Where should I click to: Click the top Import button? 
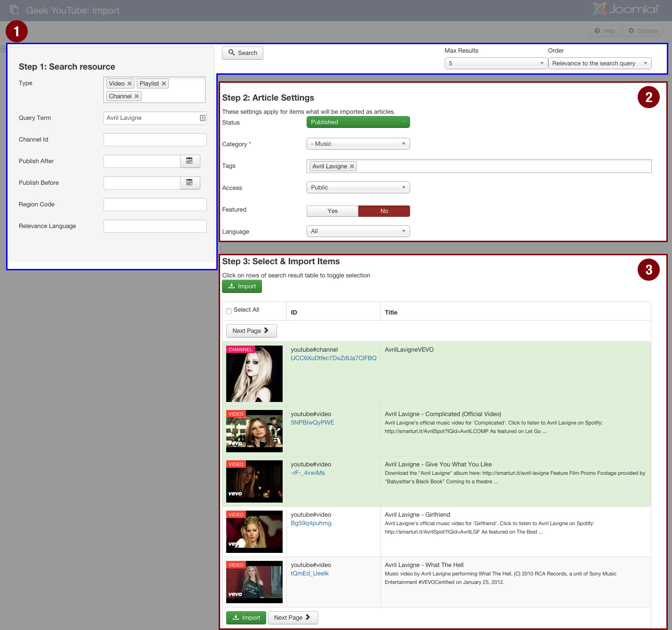242,286
